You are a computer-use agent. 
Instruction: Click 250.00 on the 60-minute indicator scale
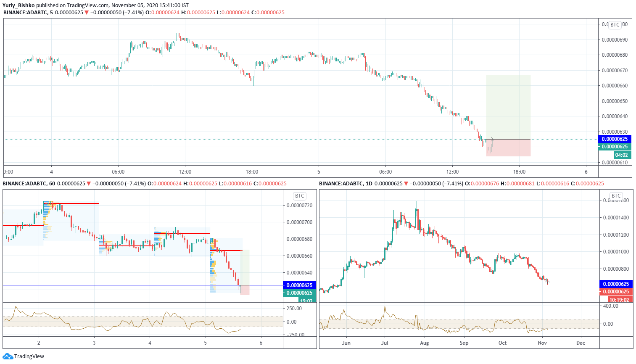coord(294,309)
